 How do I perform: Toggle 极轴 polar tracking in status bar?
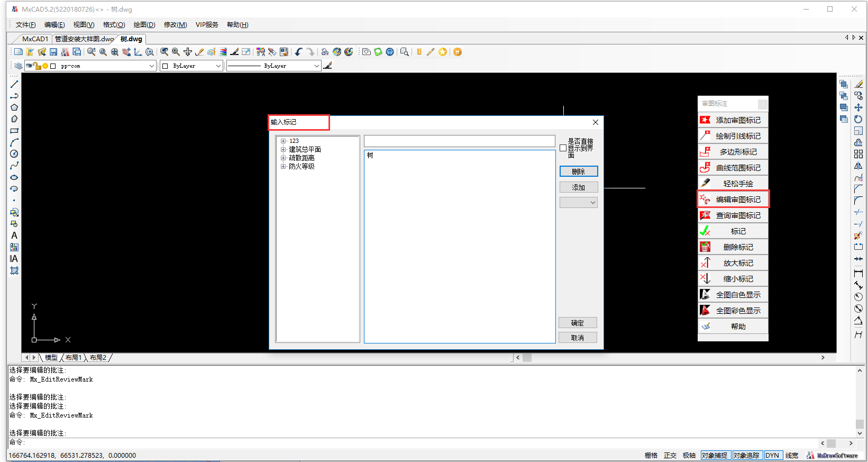(x=689, y=455)
